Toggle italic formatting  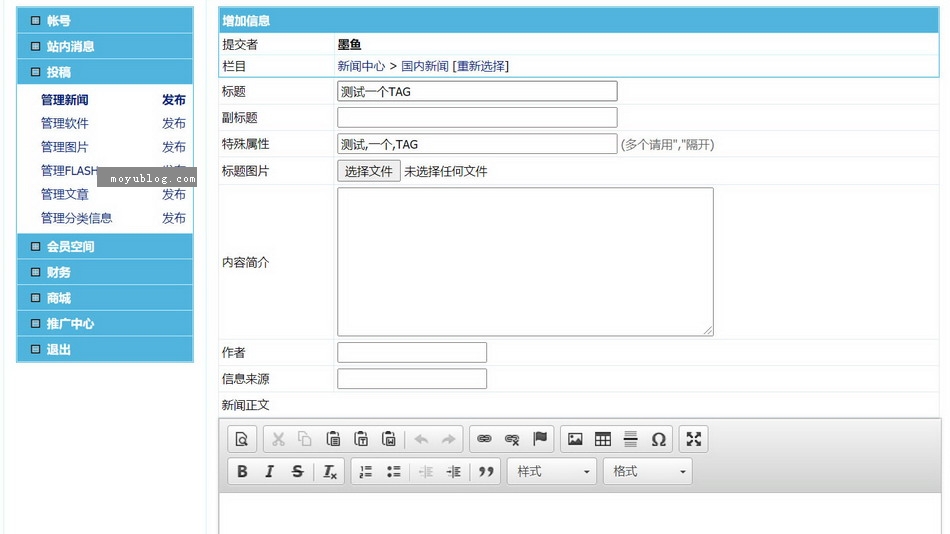coord(269,472)
